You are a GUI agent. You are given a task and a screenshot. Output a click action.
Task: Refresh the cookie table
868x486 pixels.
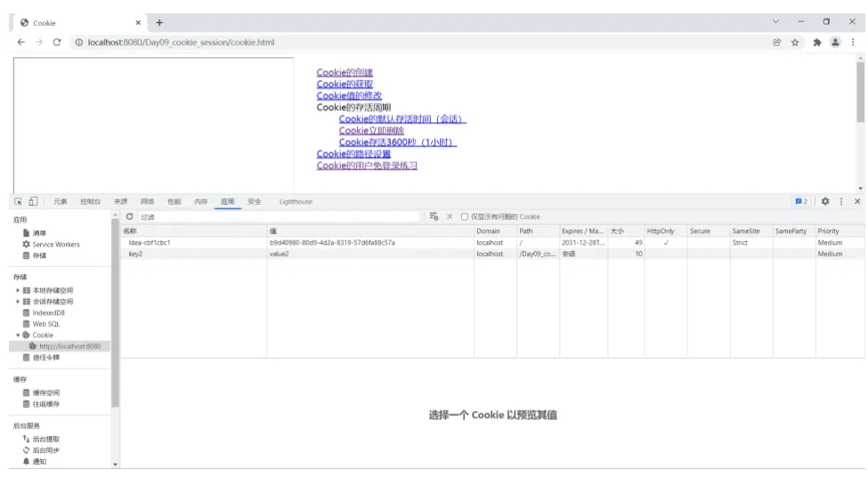pos(130,216)
